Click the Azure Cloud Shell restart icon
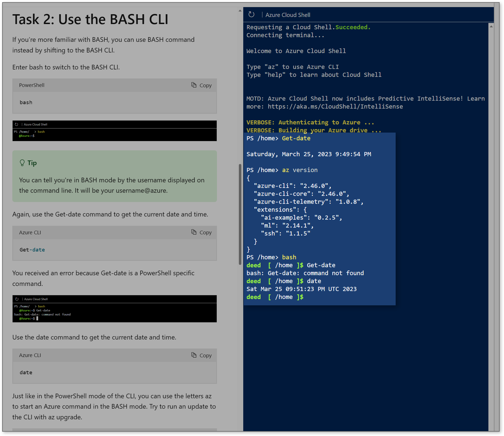Viewport: 504px width, 436px height. pyautogui.click(x=251, y=14)
